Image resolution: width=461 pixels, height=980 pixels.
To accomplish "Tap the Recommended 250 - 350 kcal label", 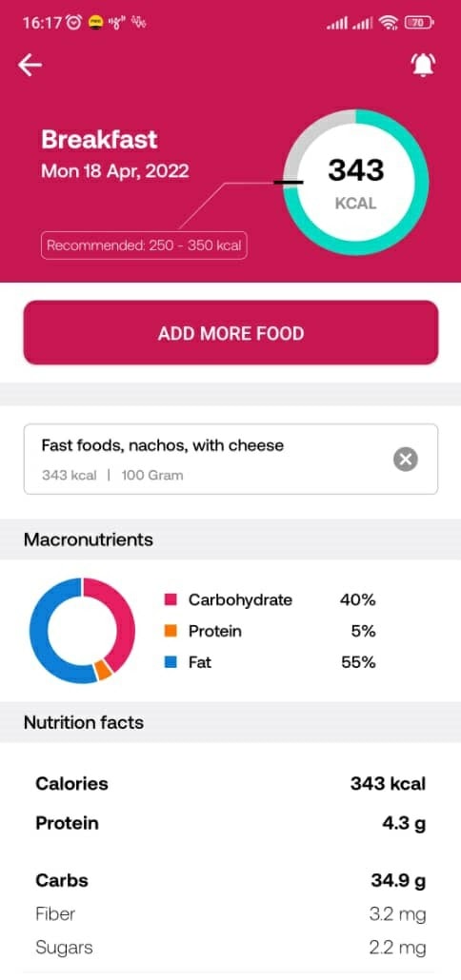I will [145, 245].
